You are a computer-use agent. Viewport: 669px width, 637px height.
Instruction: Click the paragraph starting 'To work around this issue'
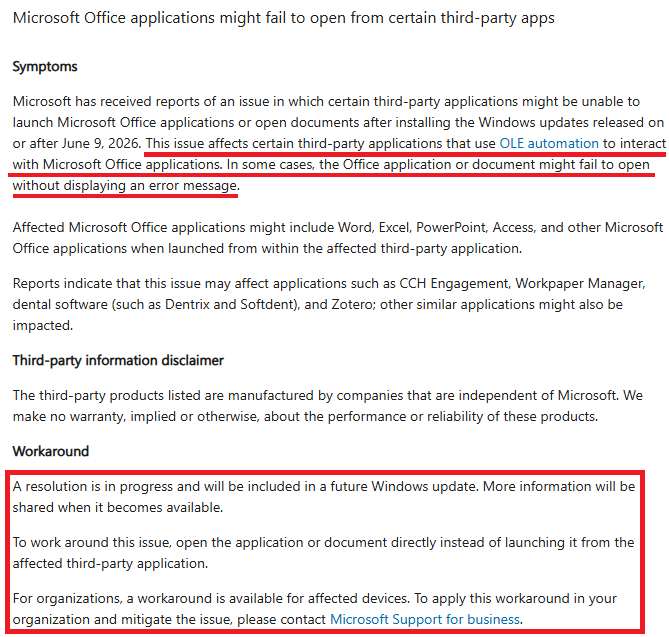point(323,553)
